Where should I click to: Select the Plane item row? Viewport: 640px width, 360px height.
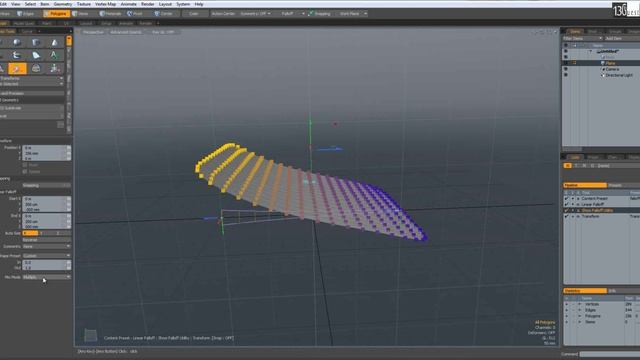point(601,63)
